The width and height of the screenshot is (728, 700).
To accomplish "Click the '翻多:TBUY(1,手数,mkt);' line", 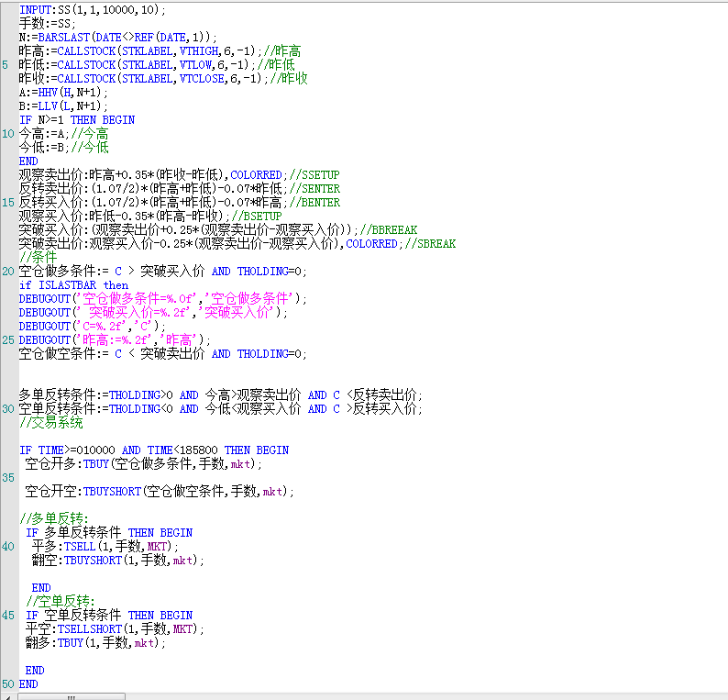I will 95,643.
